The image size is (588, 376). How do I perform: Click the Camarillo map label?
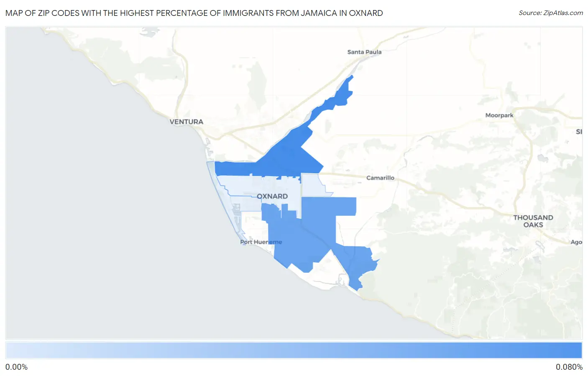coord(380,178)
